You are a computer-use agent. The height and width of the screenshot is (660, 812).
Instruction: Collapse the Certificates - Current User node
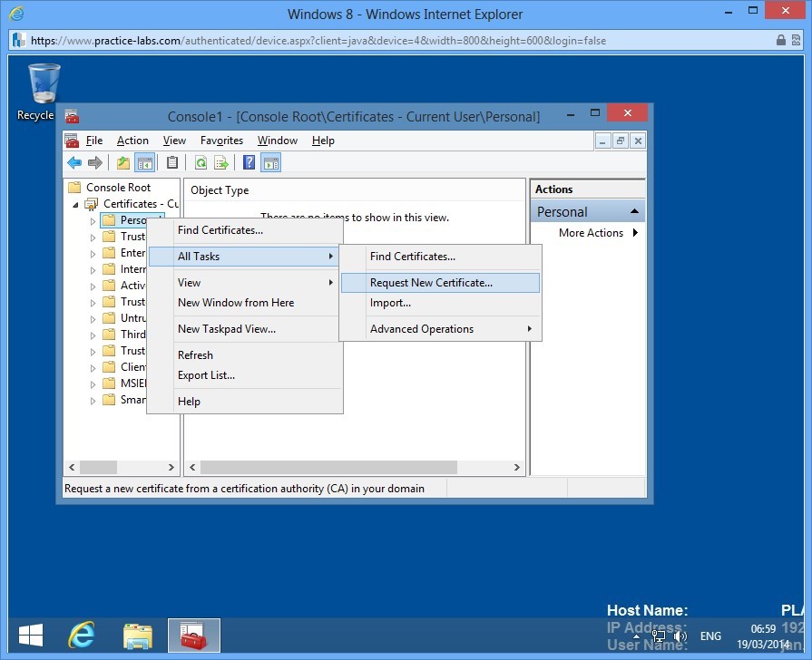click(76, 204)
